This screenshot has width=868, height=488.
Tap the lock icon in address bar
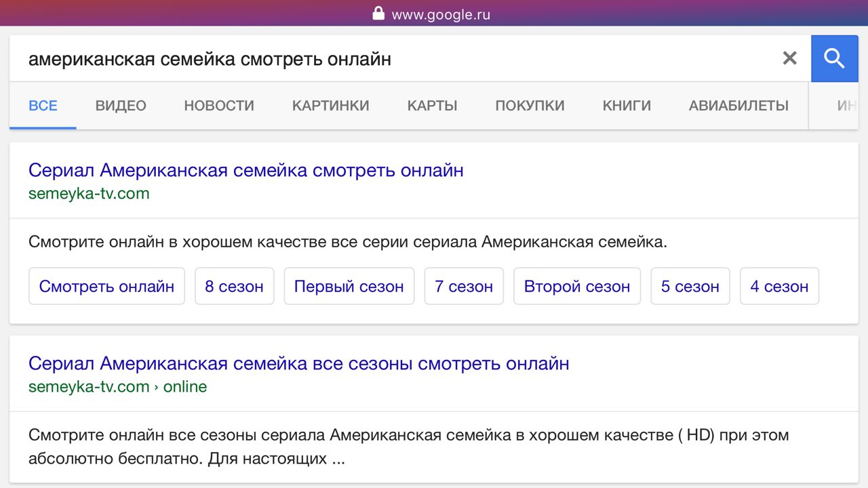click(x=378, y=14)
